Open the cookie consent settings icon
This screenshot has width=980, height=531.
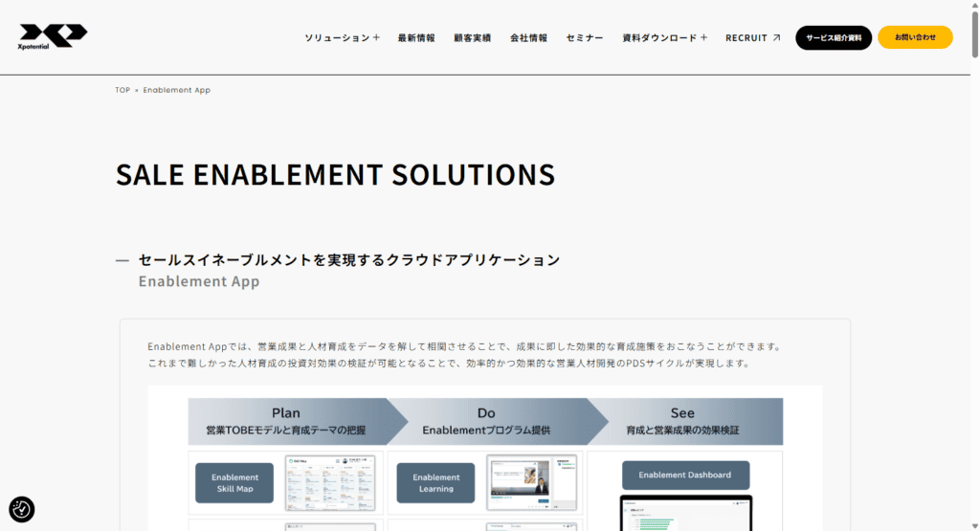(22, 509)
